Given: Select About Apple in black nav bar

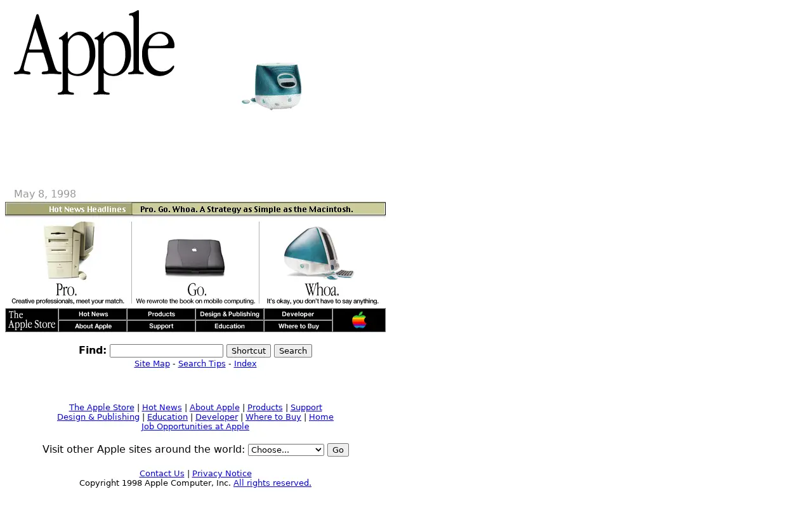Looking at the screenshot, I should 93,326.
